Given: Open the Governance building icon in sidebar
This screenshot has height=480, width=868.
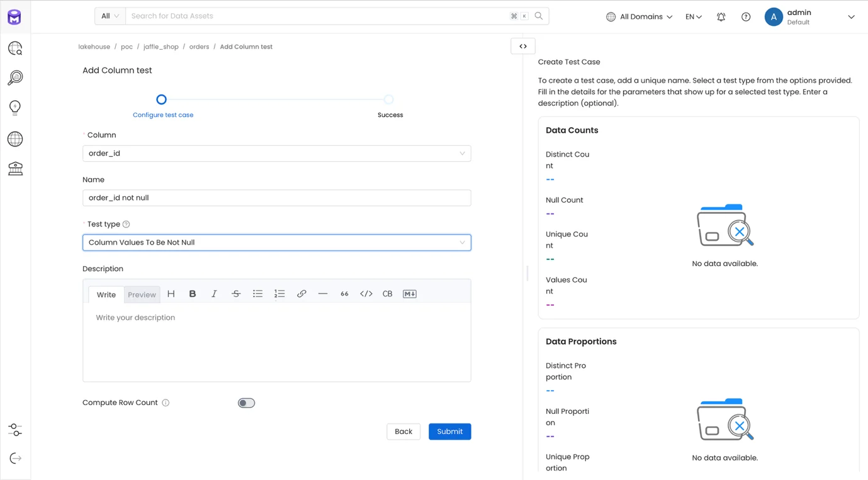Looking at the screenshot, I should pos(15,169).
